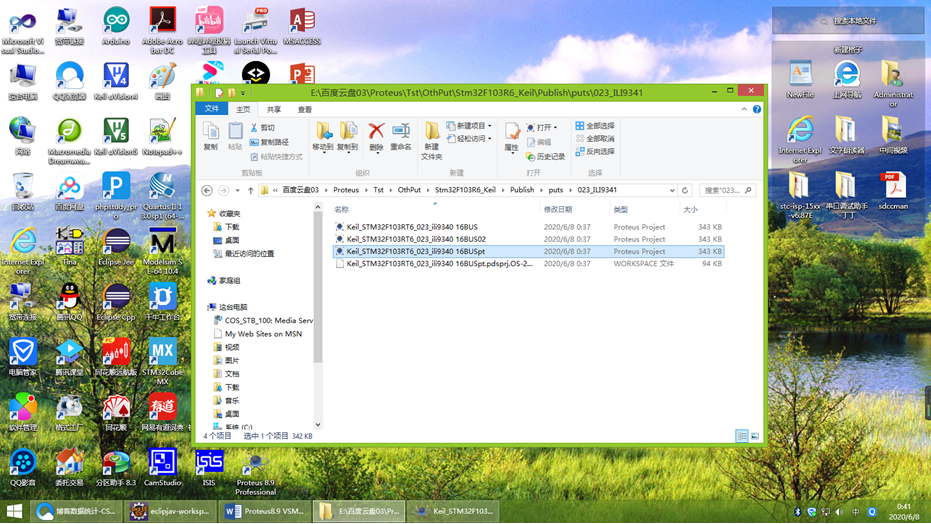931x524 pixels.
Task: Click the Windows Start button
Action: (14, 512)
